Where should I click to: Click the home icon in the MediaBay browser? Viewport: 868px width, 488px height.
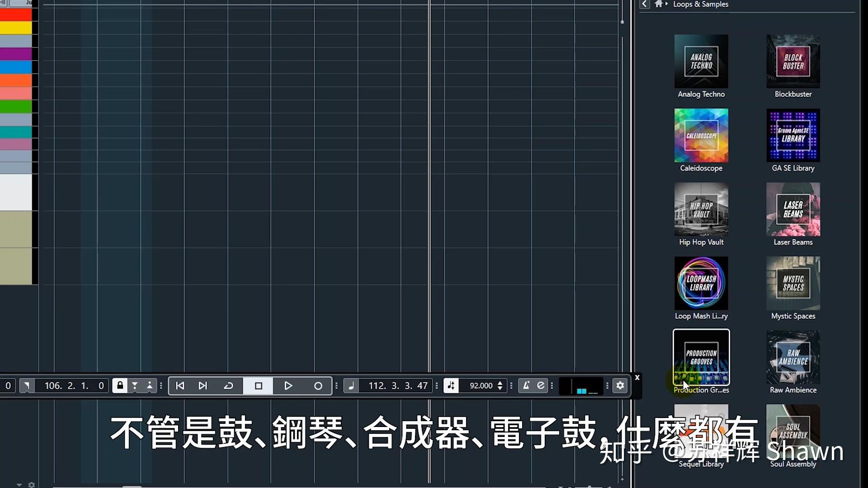658,4
